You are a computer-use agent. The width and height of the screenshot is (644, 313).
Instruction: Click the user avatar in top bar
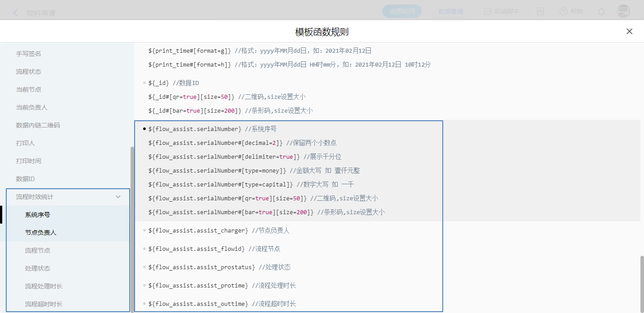623,12
